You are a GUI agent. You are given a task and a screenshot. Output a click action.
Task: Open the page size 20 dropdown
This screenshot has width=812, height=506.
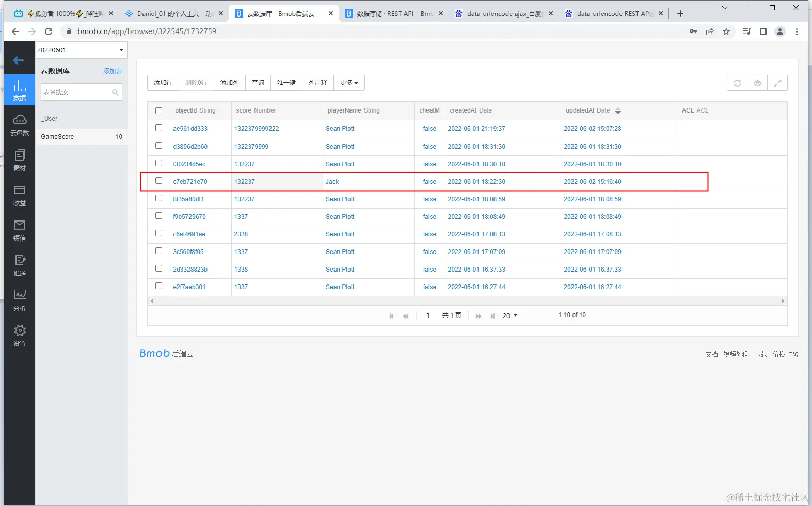510,316
